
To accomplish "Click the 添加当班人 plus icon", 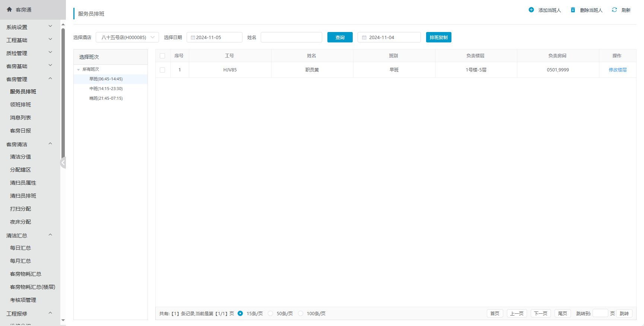I will [531, 10].
